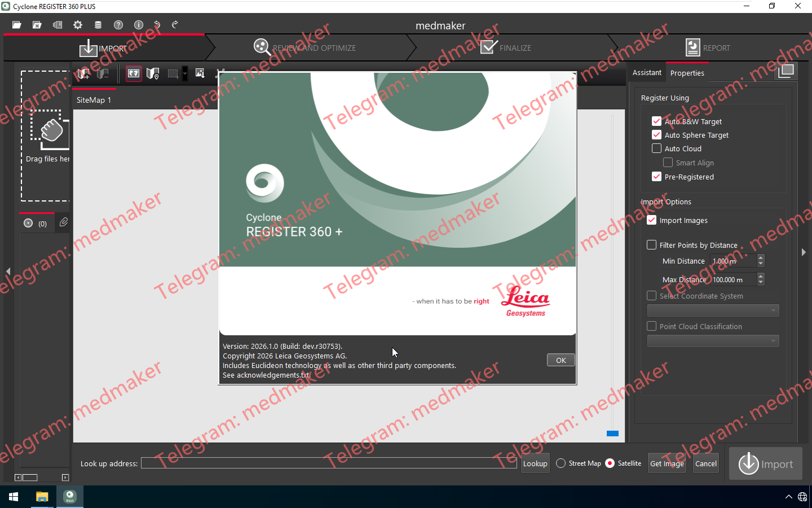
Task: Click the remove SiteMap icon
Action: coord(103,73)
